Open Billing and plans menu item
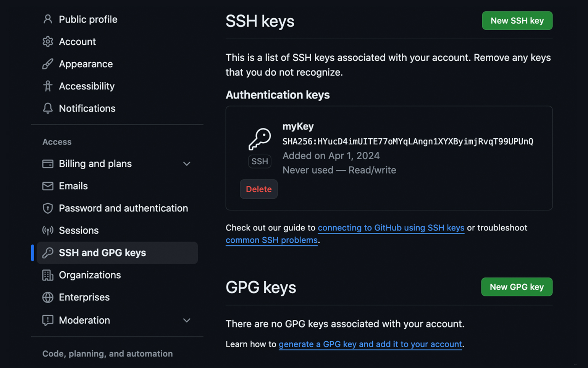Viewport: 588px width, 368px height. [x=117, y=164]
